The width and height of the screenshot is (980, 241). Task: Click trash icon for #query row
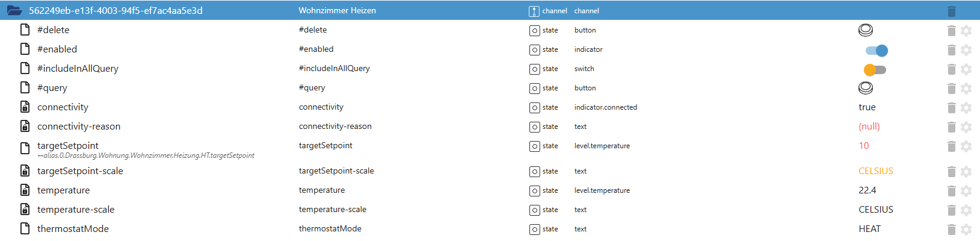coord(951,88)
